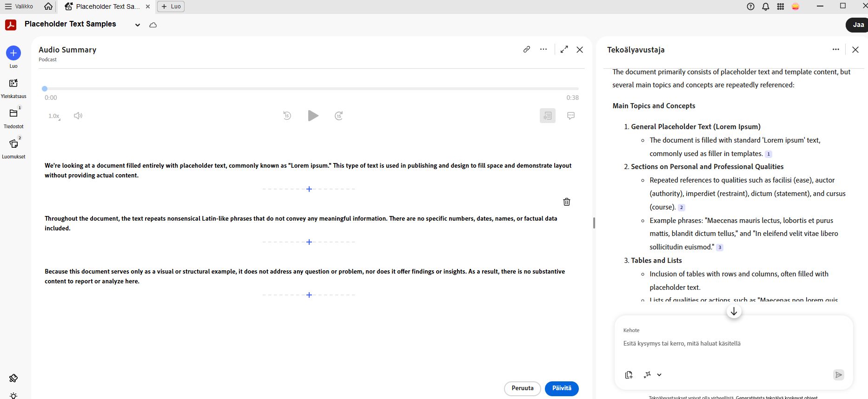Open the Valikko hamburger menu
This screenshot has width=868, height=399.
click(x=19, y=7)
